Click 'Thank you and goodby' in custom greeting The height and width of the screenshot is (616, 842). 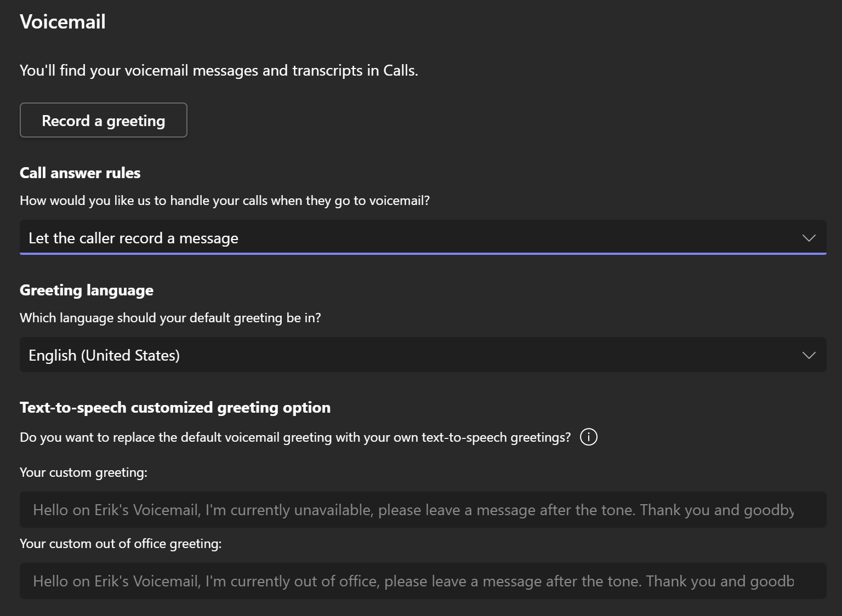717,510
